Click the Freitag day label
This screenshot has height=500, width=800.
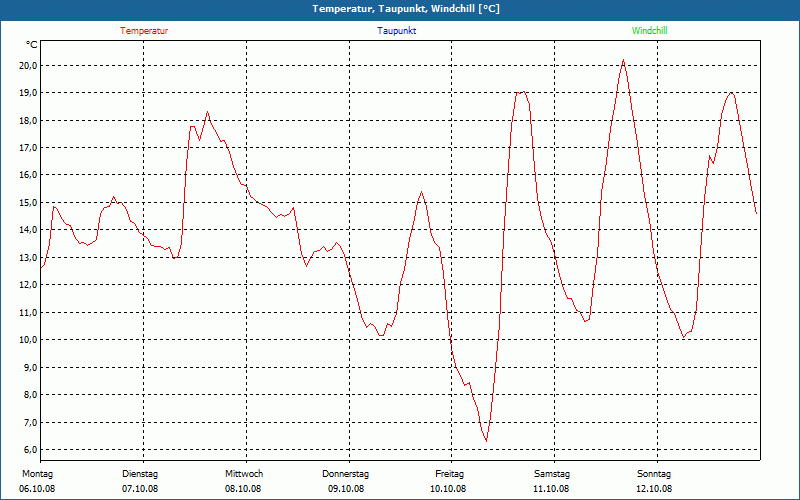coord(449,474)
